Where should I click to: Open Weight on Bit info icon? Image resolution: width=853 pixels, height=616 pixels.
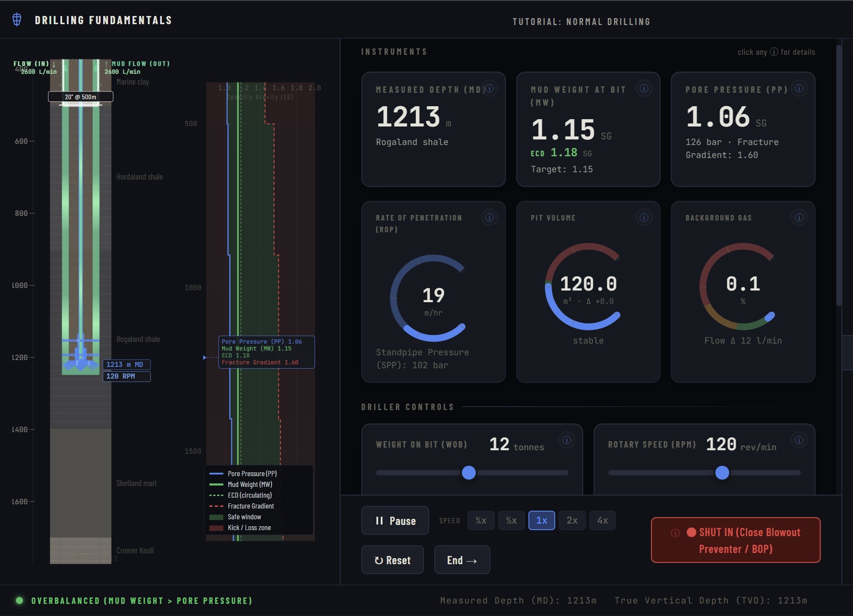pyautogui.click(x=567, y=440)
